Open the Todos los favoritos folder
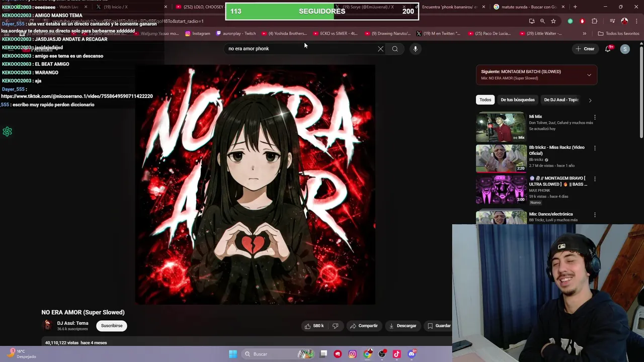This screenshot has width=644, height=362. click(618, 34)
